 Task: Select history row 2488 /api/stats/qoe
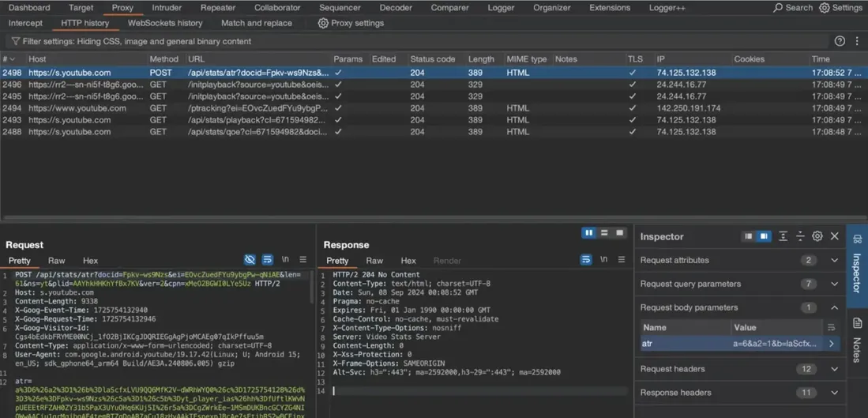point(434,132)
